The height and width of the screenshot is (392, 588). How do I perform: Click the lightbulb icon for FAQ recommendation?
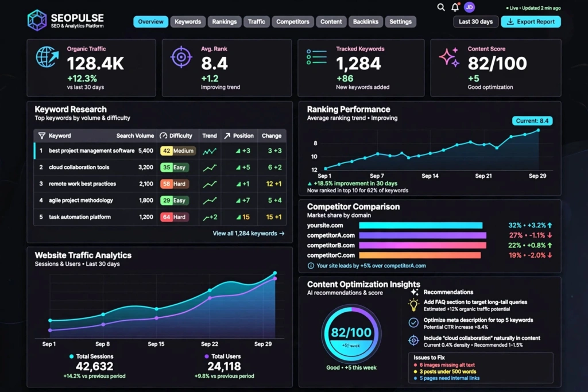pos(413,305)
